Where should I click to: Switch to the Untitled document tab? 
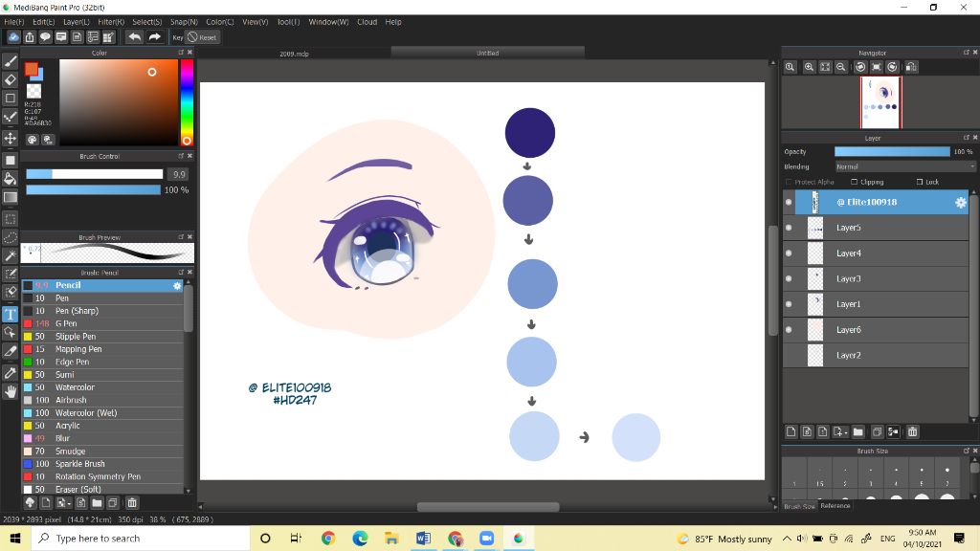487,54
